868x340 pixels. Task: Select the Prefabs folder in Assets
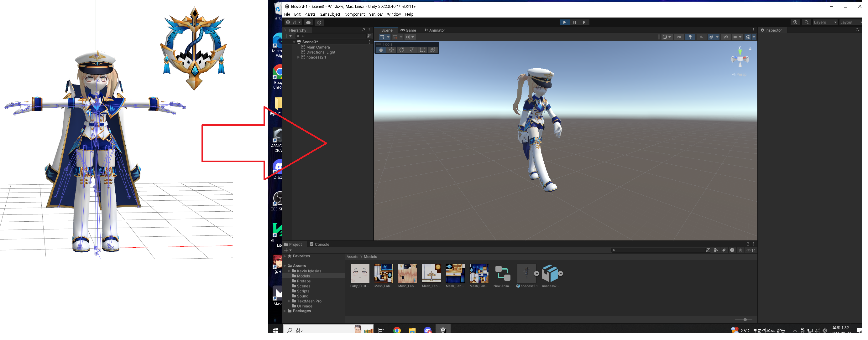(x=303, y=281)
